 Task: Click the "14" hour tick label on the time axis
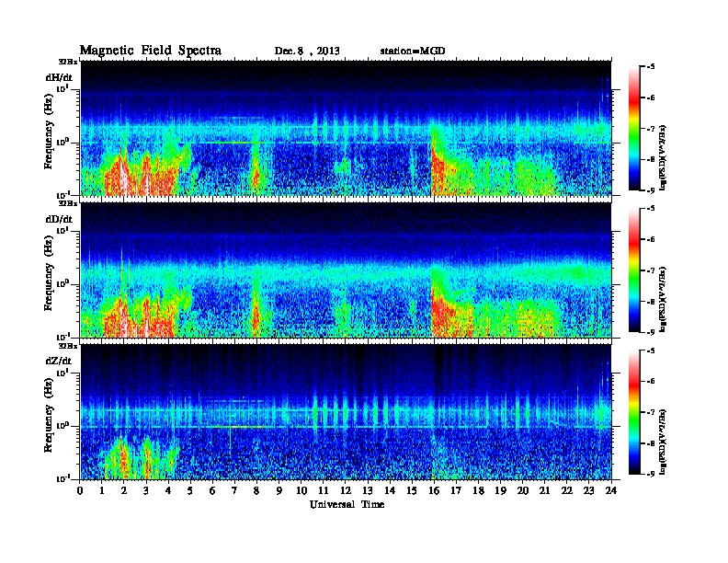390,490
